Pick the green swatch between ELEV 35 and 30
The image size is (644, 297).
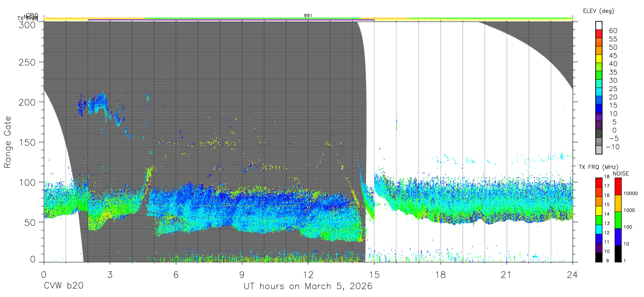(x=599, y=76)
